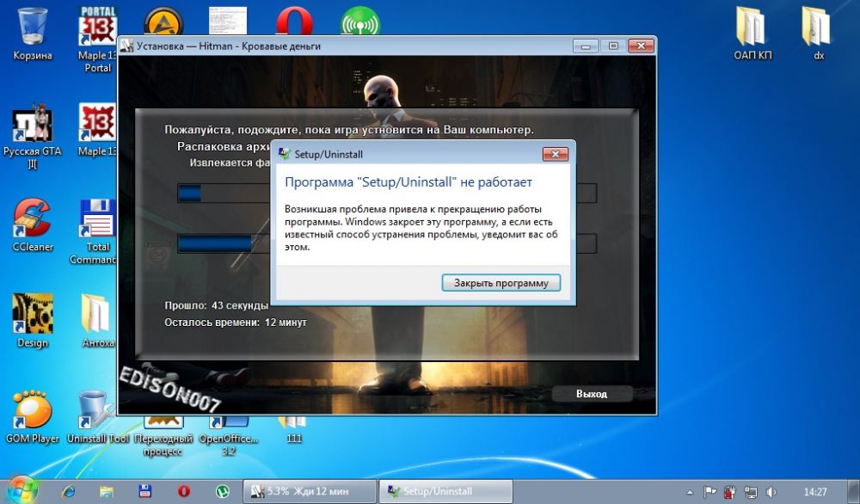Launch the Русская GTA shortcut
This screenshot has height=504, width=860.
point(33,136)
